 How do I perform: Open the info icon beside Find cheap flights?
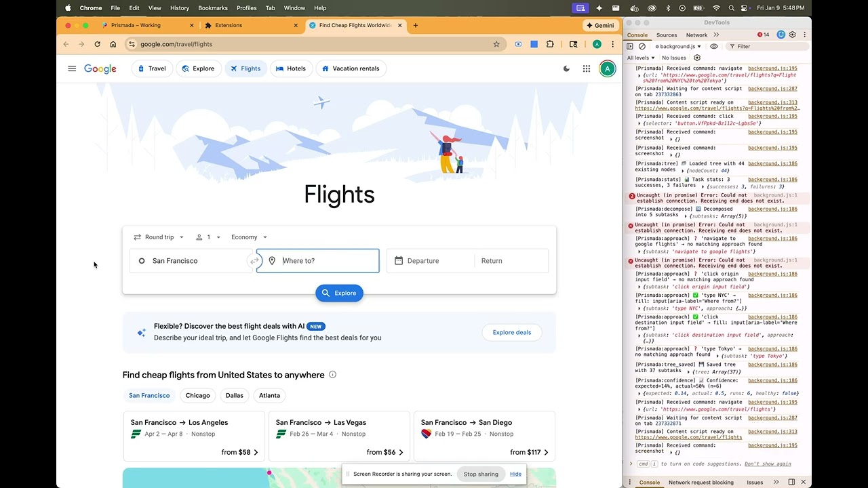click(332, 375)
